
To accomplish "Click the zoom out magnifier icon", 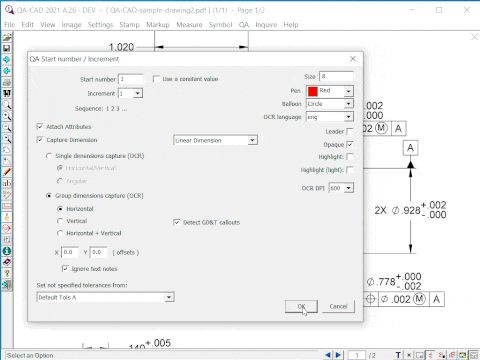I will (7, 127).
